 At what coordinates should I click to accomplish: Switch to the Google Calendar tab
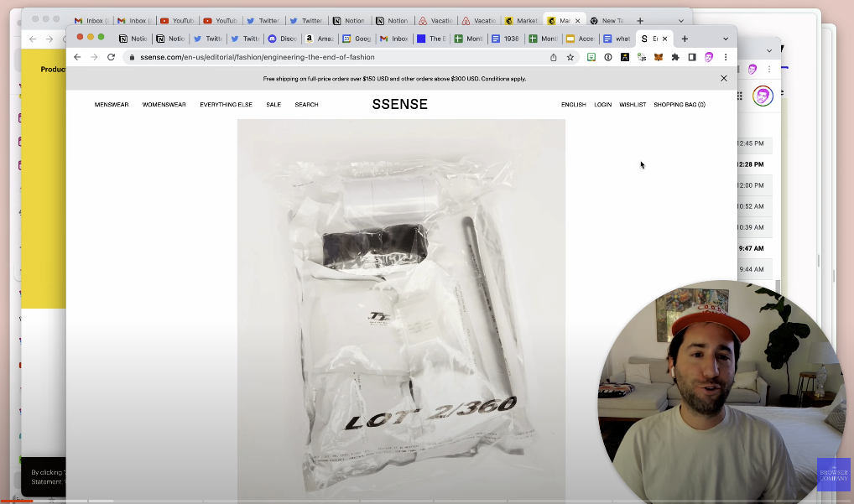(357, 39)
